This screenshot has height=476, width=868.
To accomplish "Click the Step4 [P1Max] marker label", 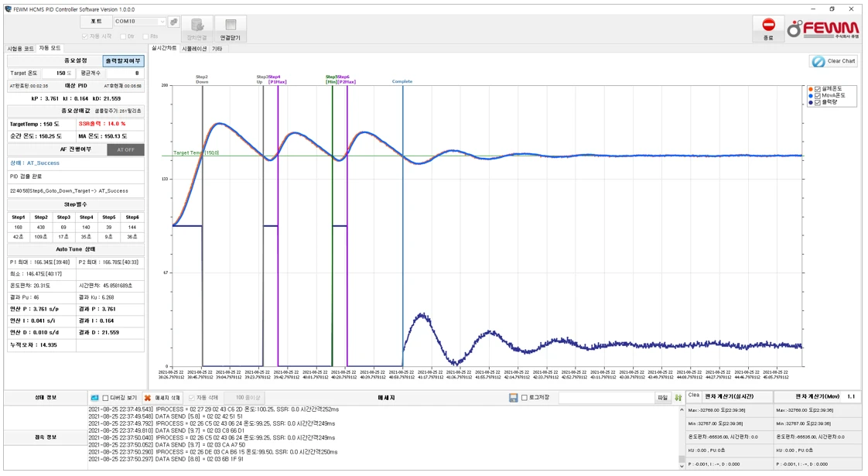I will (x=275, y=79).
